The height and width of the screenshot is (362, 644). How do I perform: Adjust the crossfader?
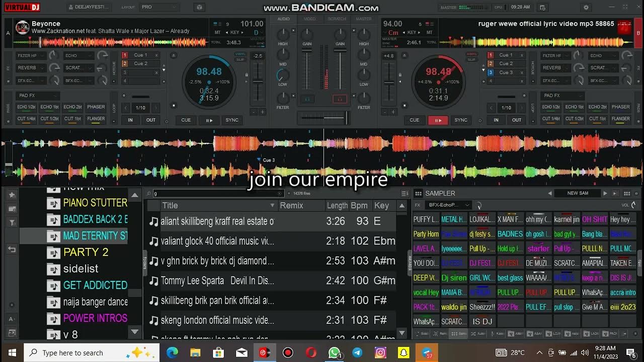tap(346, 118)
